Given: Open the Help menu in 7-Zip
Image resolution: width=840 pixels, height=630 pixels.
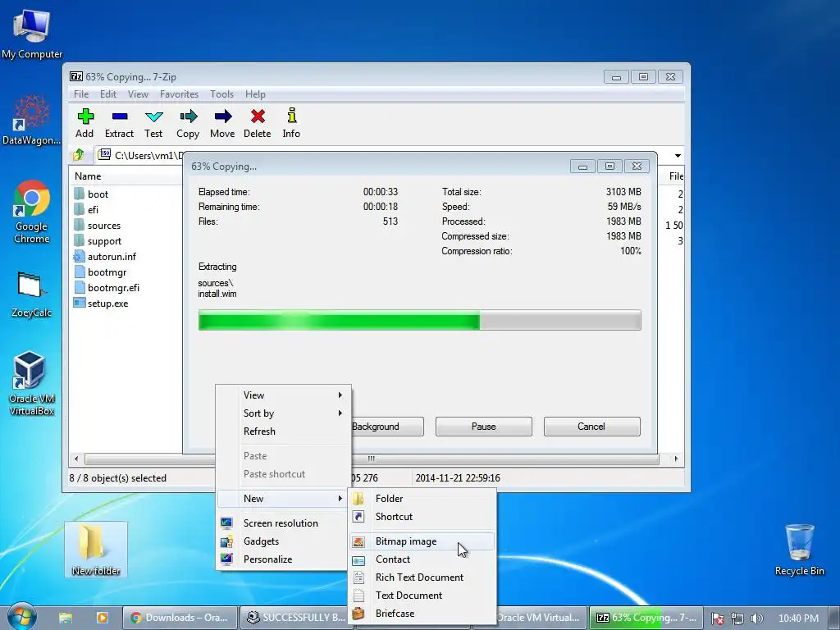Looking at the screenshot, I should pos(256,94).
